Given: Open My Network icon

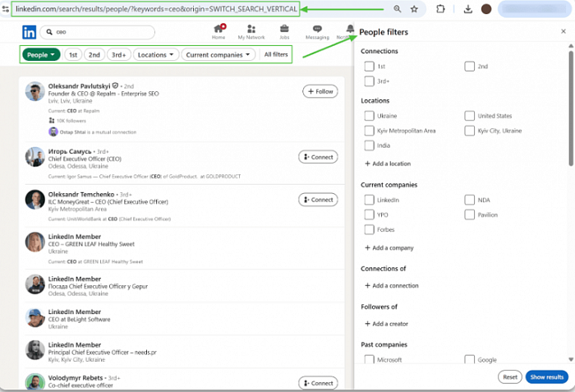Looking at the screenshot, I should (x=251, y=29).
